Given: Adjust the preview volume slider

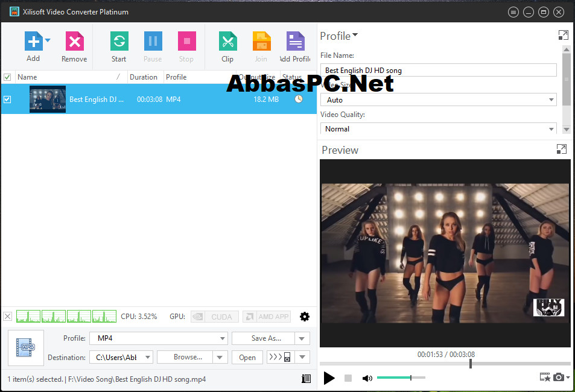Looking at the screenshot, I should [x=401, y=378].
